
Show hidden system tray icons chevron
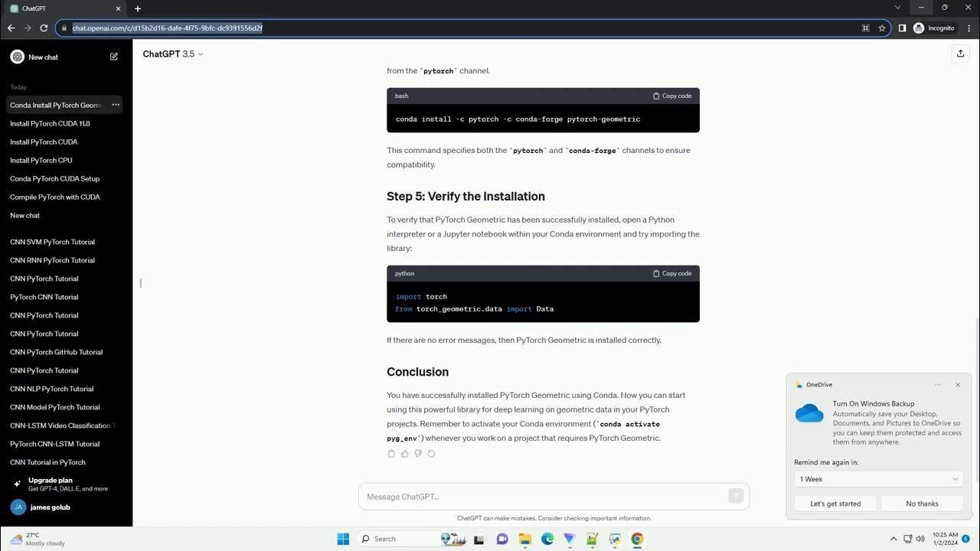893,539
